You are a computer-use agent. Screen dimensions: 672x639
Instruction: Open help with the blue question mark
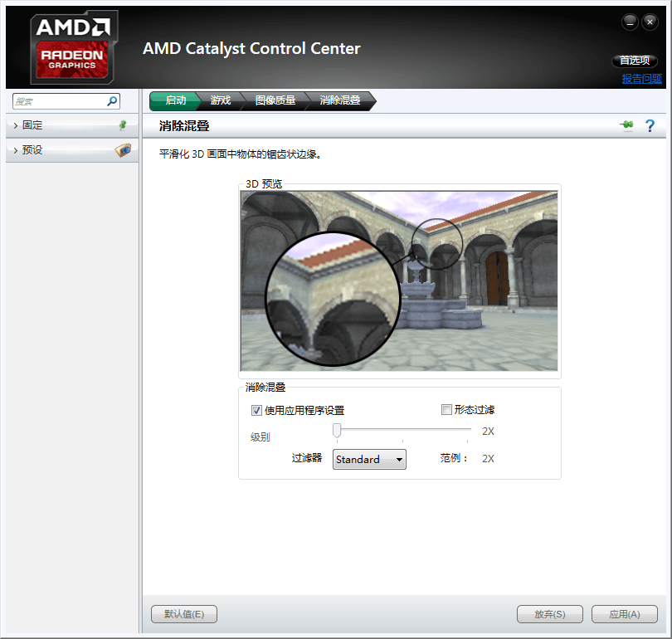(650, 125)
